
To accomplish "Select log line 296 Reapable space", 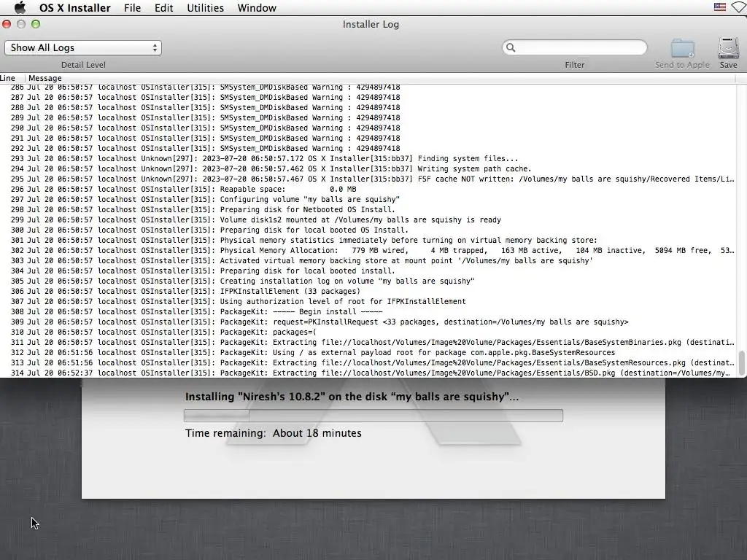I will (369, 189).
